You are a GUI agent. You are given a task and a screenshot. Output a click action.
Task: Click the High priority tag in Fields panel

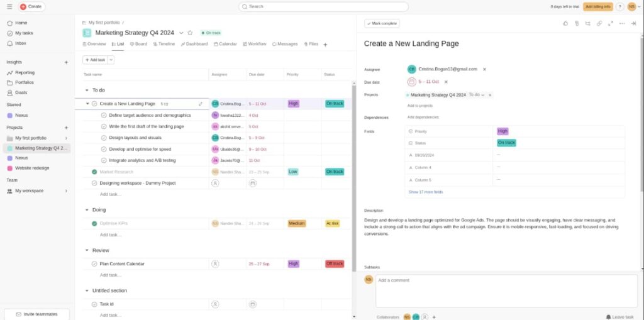pyautogui.click(x=502, y=131)
